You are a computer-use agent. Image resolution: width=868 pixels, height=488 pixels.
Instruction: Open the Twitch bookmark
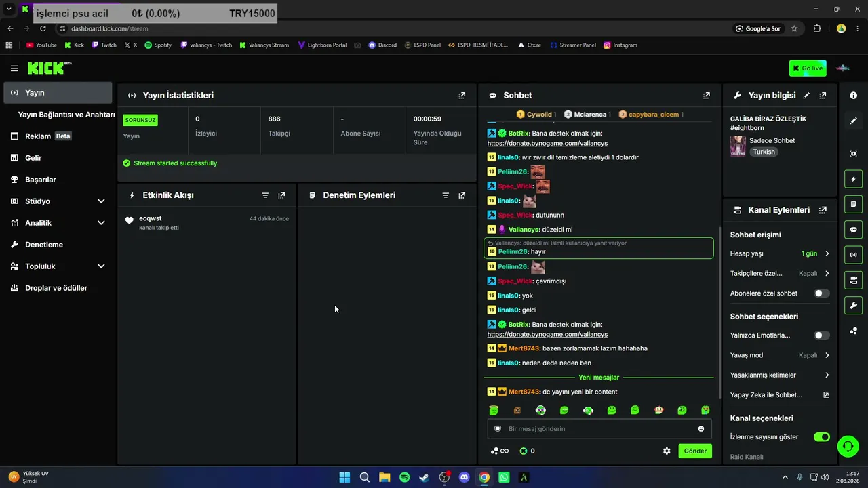click(104, 45)
